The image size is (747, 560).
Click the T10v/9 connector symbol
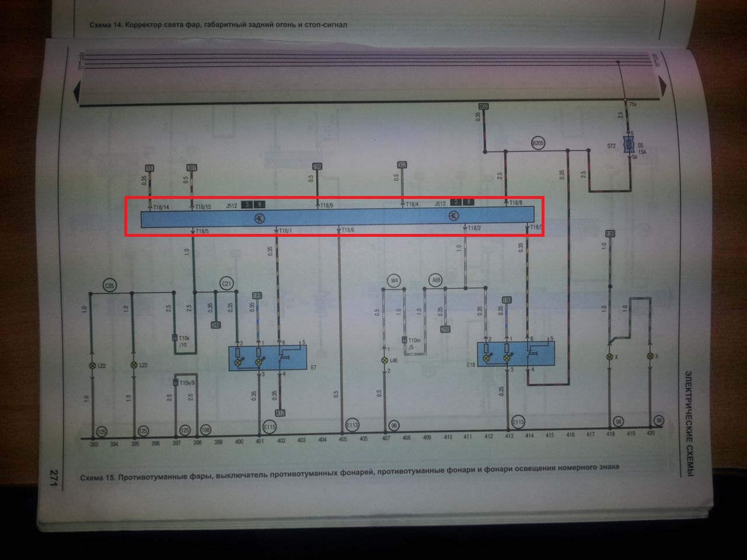(x=175, y=383)
